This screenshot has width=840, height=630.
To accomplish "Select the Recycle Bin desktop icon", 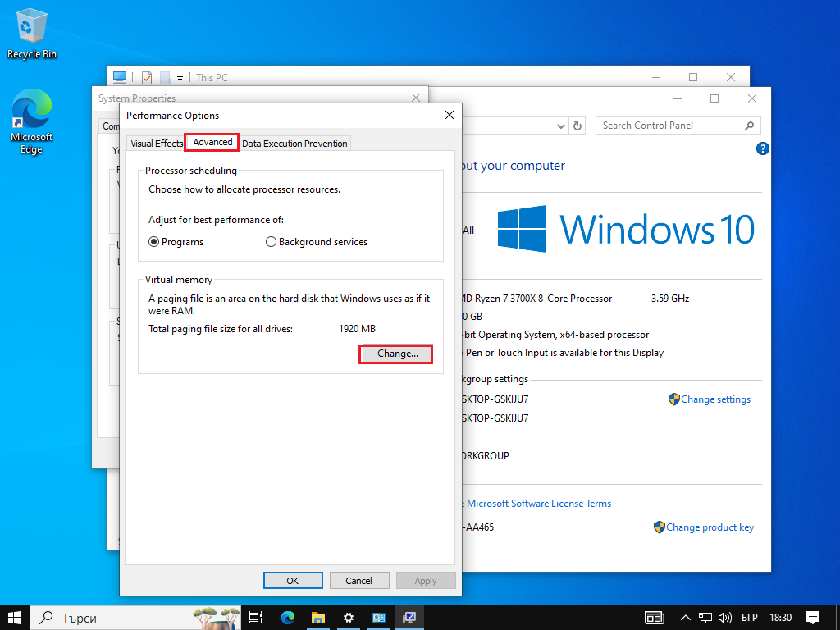I will click(32, 33).
